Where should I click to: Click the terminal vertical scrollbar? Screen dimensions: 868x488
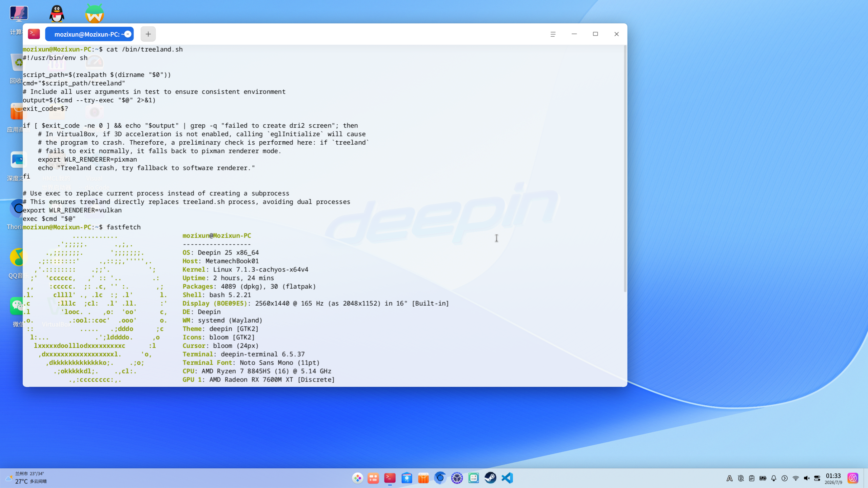pos(625,169)
